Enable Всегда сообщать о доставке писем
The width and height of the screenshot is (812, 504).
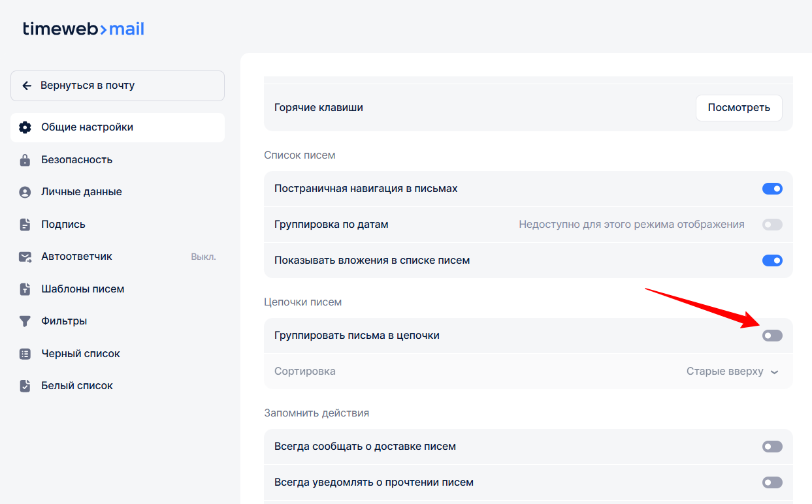pos(771,447)
